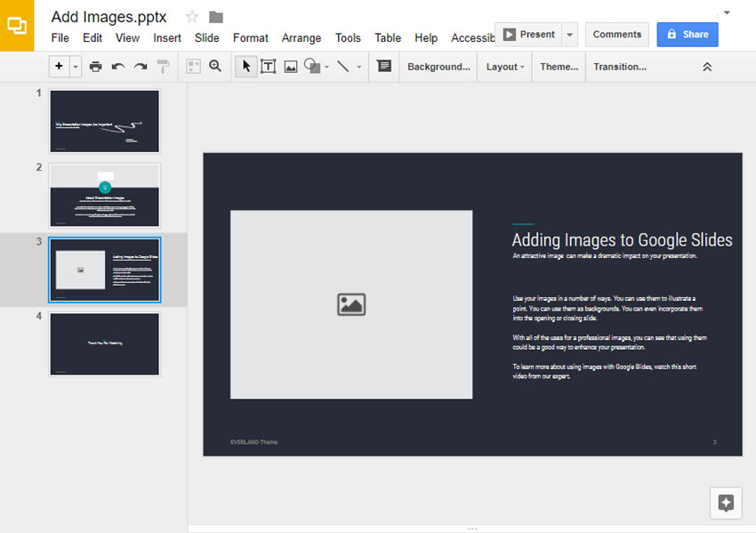Click the Comments button
Viewport: 756px width, 533px height.
pyautogui.click(x=617, y=35)
